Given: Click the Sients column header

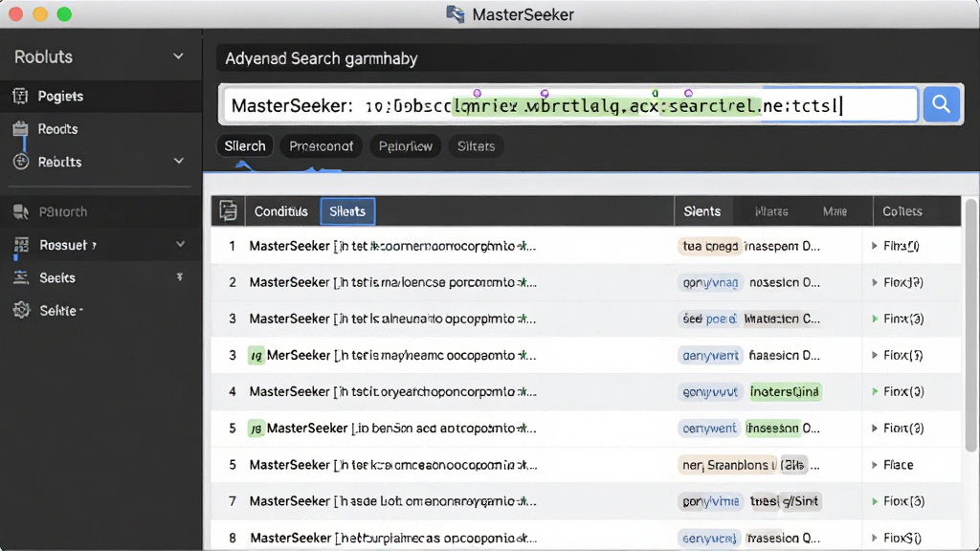Looking at the screenshot, I should coord(702,211).
